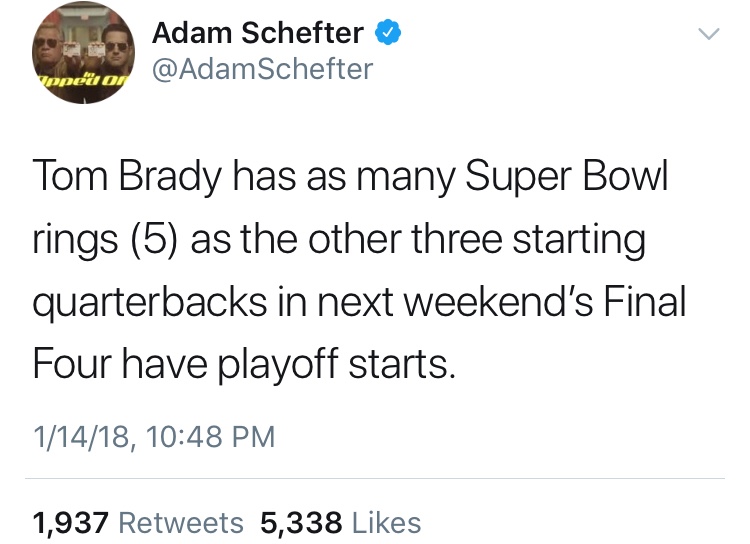
Task: Click the words "playoff starts." in tweet
Action: coord(336,365)
